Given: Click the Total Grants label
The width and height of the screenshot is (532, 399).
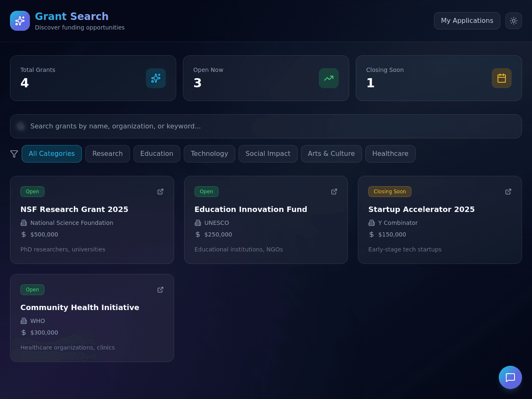Looking at the screenshot, I should pyautogui.click(x=38, y=70).
